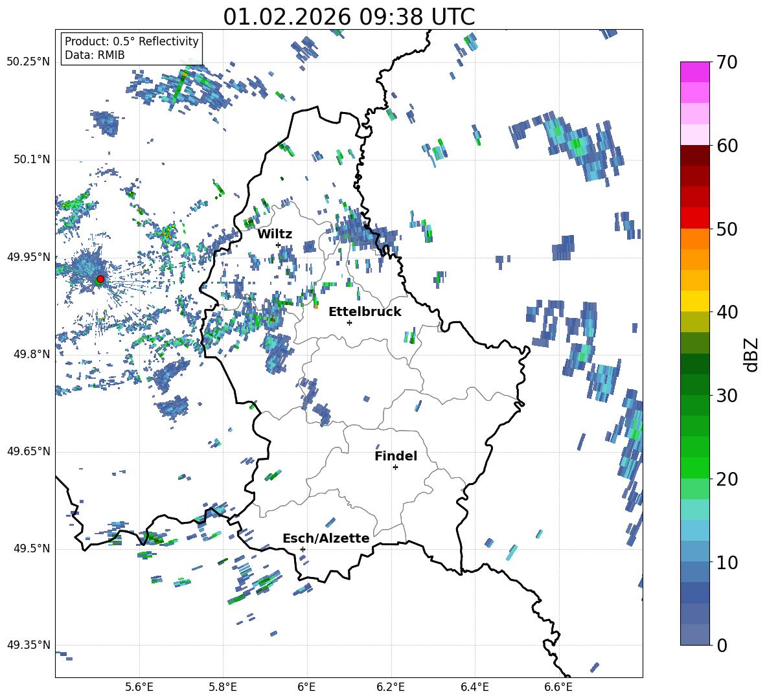Click the 6.6°E longitude tick label
This screenshot has width=767, height=700.
(558, 687)
